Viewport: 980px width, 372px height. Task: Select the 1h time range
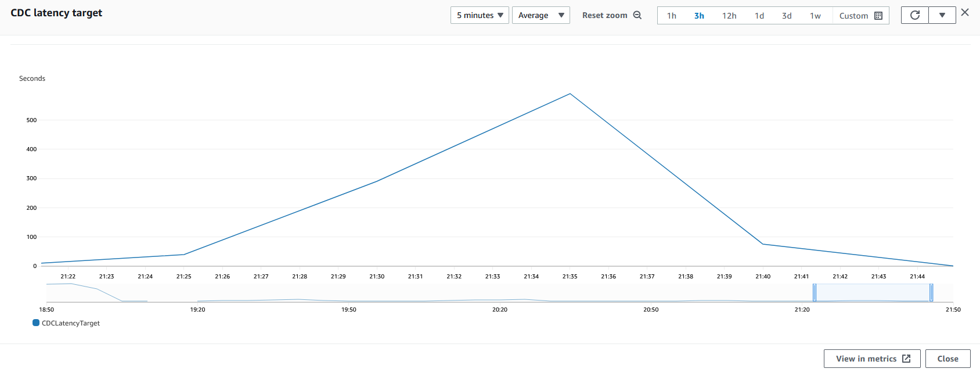point(672,16)
